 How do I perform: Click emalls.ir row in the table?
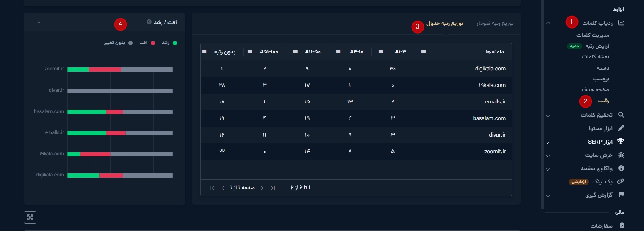coord(356,102)
